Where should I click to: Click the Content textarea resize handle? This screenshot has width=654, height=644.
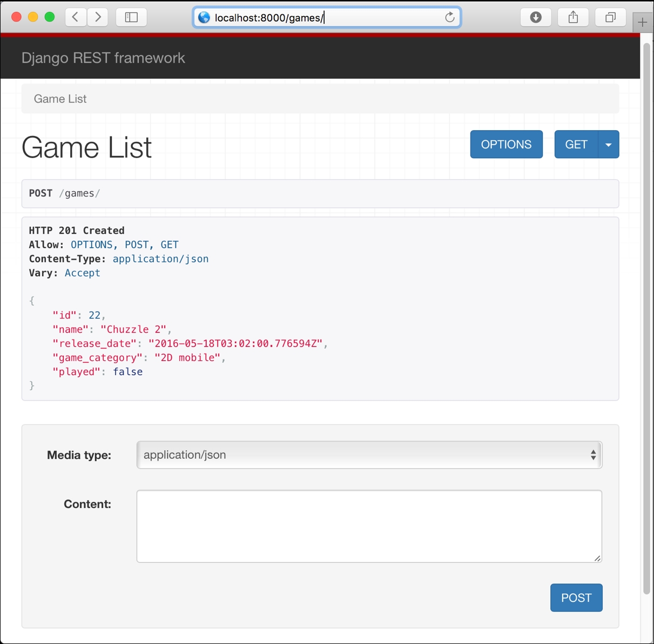pyautogui.click(x=597, y=558)
